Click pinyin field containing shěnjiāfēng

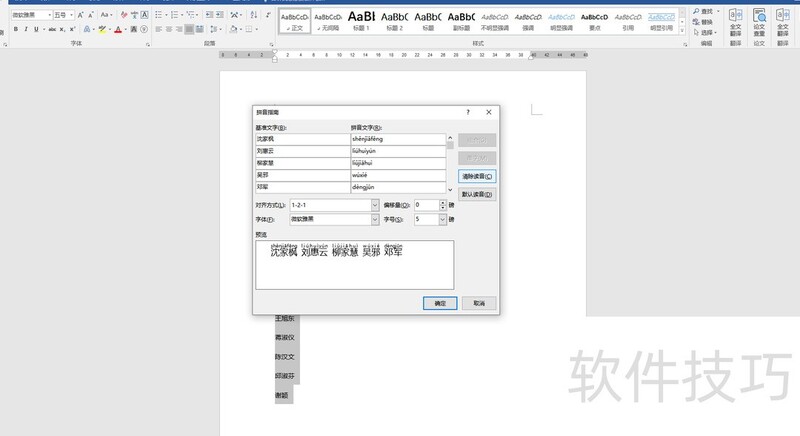point(397,139)
